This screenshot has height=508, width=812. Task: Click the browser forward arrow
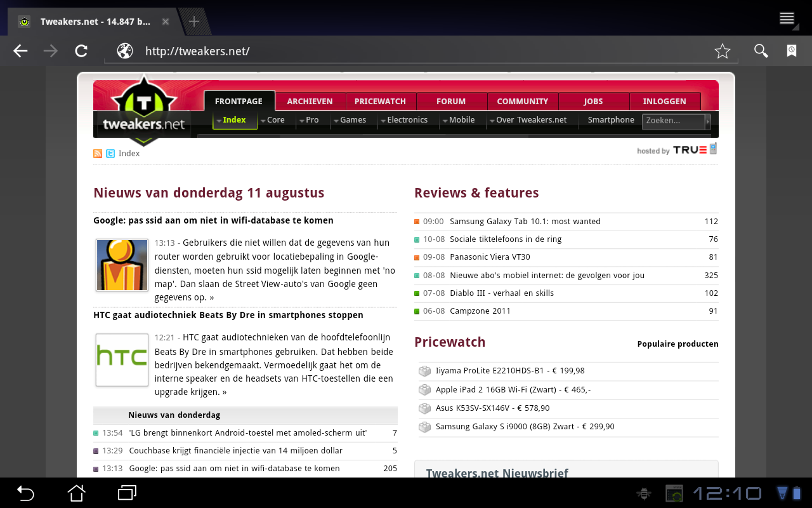click(x=51, y=51)
